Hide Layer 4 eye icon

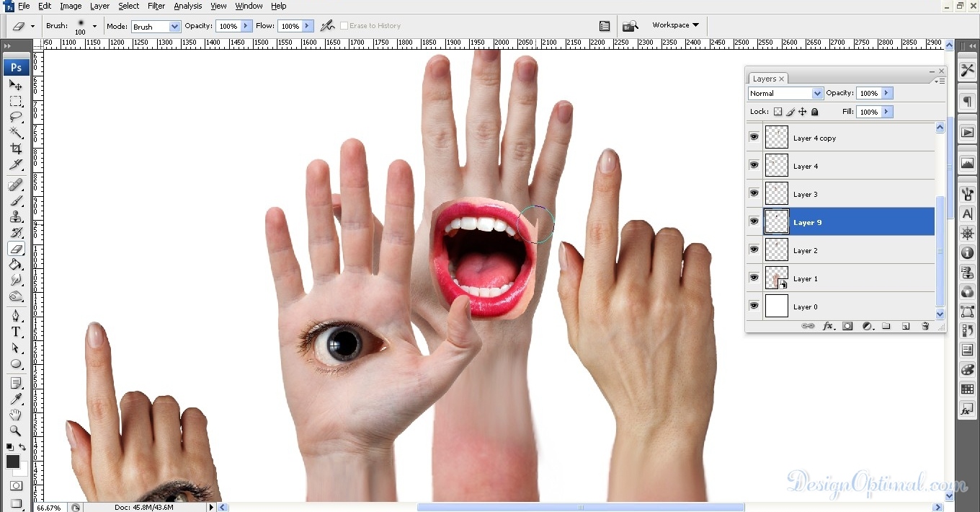(x=754, y=165)
